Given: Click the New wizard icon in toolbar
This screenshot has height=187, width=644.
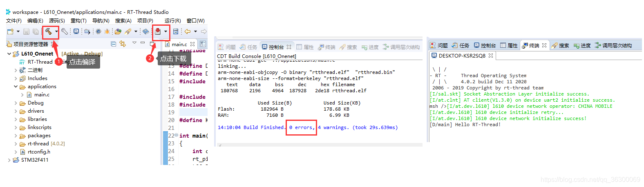Looking at the screenshot, I should tap(11, 31).
